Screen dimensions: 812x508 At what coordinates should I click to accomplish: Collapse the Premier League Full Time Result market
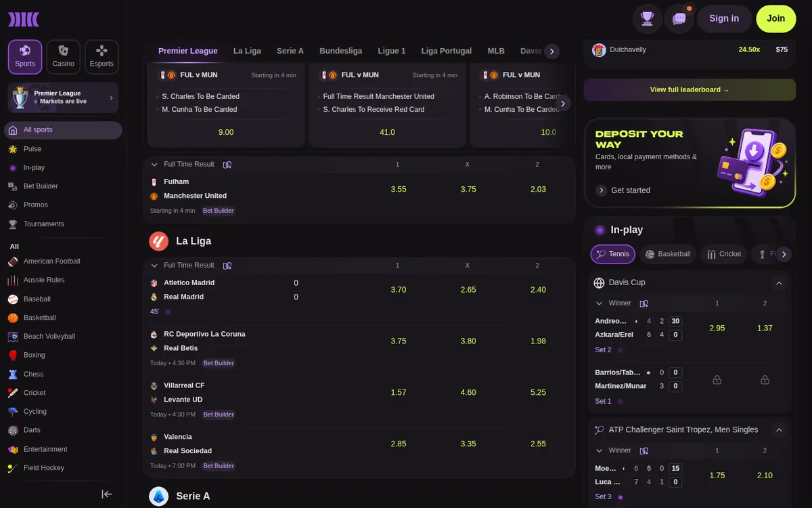click(154, 165)
